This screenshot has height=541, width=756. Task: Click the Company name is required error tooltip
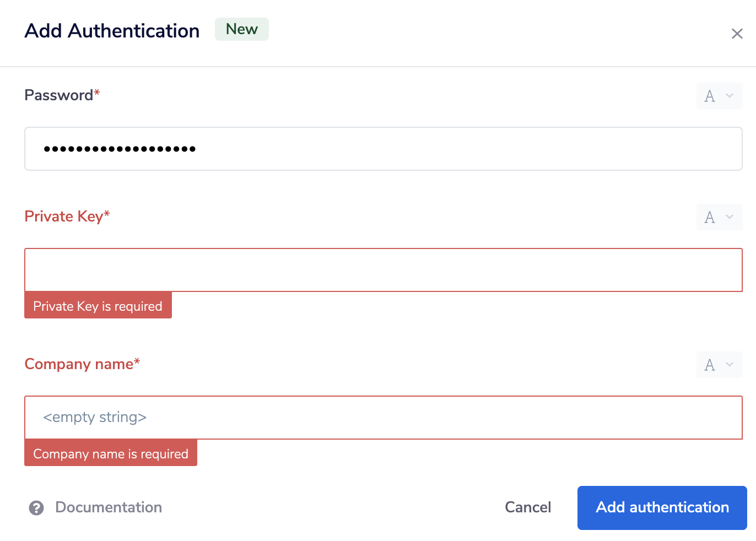point(110,453)
